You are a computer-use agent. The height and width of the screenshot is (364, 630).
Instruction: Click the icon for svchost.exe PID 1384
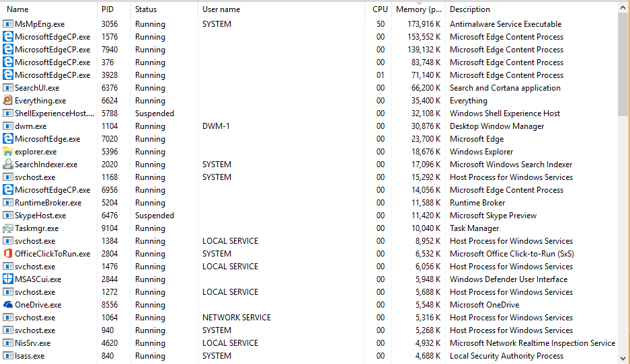click(x=7, y=241)
